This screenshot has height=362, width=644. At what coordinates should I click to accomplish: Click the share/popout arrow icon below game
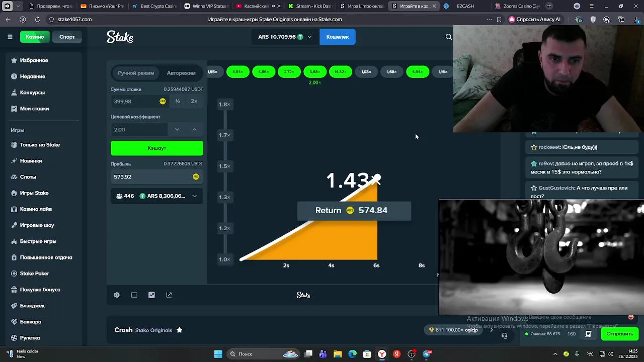tap(169, 295)
